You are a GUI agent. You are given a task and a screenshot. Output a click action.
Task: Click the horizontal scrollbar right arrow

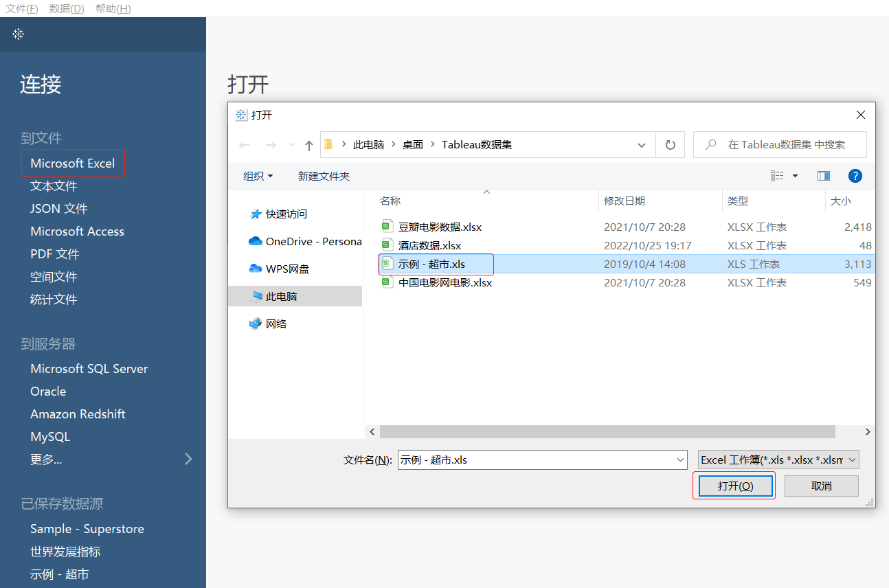click(x=868, y=431)
